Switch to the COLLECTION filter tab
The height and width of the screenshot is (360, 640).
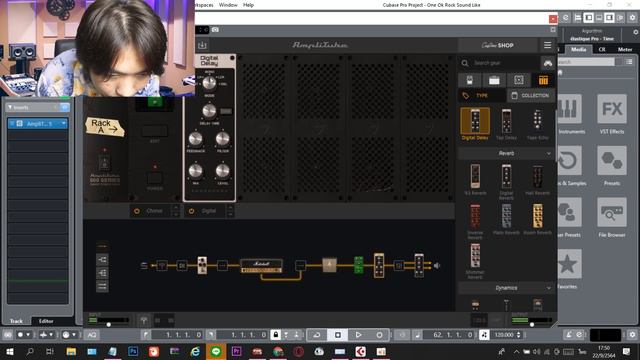tap(531, 96)
